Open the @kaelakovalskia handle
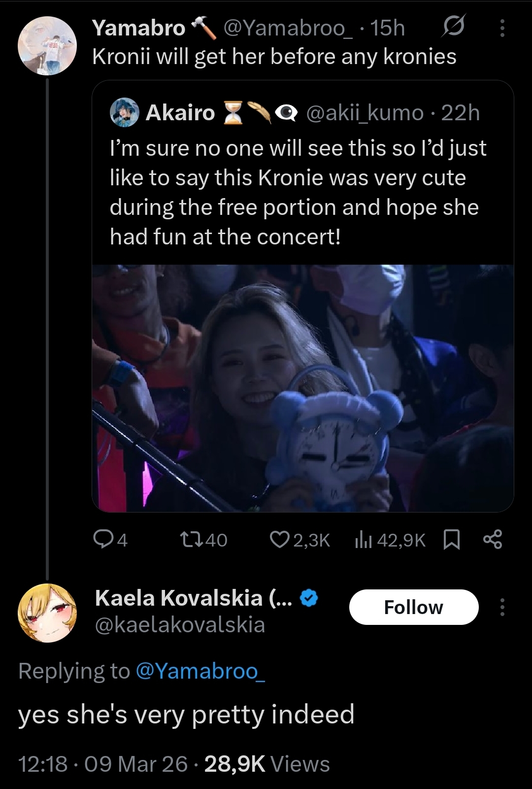This screenshot has width=532, height=789. pos(180,625)
